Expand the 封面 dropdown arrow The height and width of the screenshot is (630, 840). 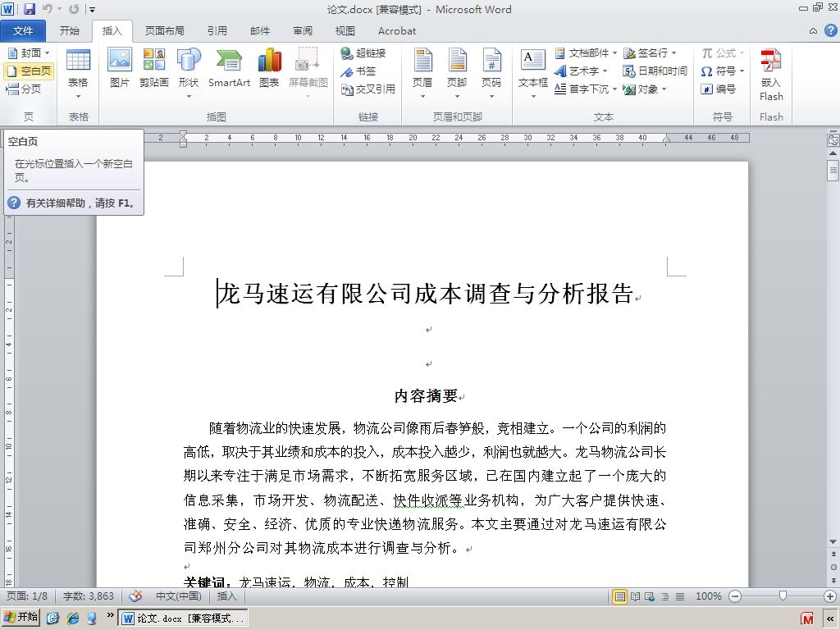tap(47, 52)
